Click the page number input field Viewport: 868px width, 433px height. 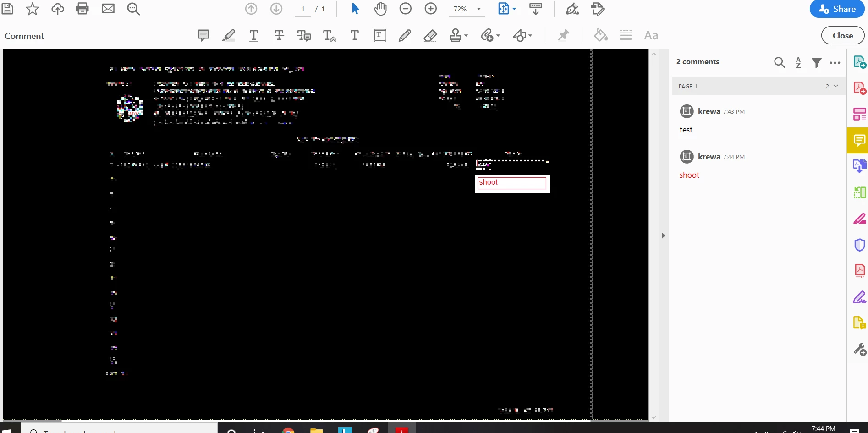(x=303, y=9)
